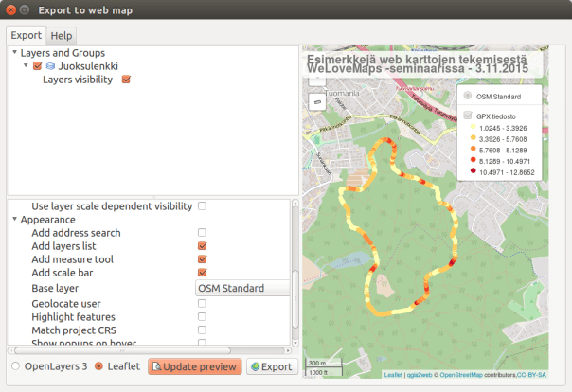Switch to the Help tab
The height and width of the screenshot is (392, 572).
pyautogui.click(x=62, y=36)
